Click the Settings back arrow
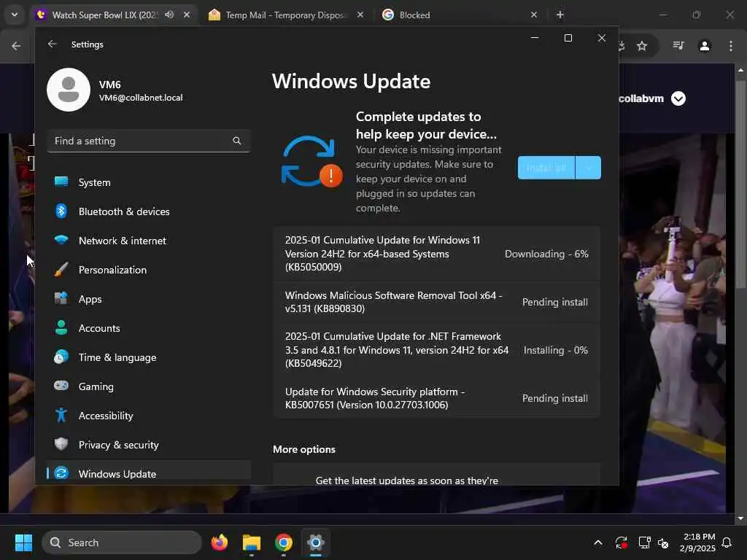The height and width of the screenshot is (560, 747). [53, 44]
